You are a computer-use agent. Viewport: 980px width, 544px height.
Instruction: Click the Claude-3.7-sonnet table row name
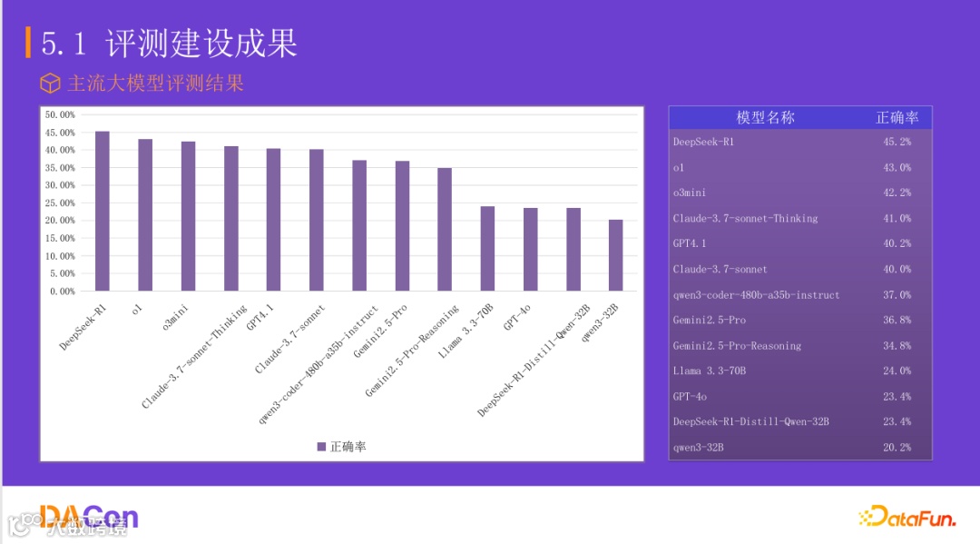720,269
